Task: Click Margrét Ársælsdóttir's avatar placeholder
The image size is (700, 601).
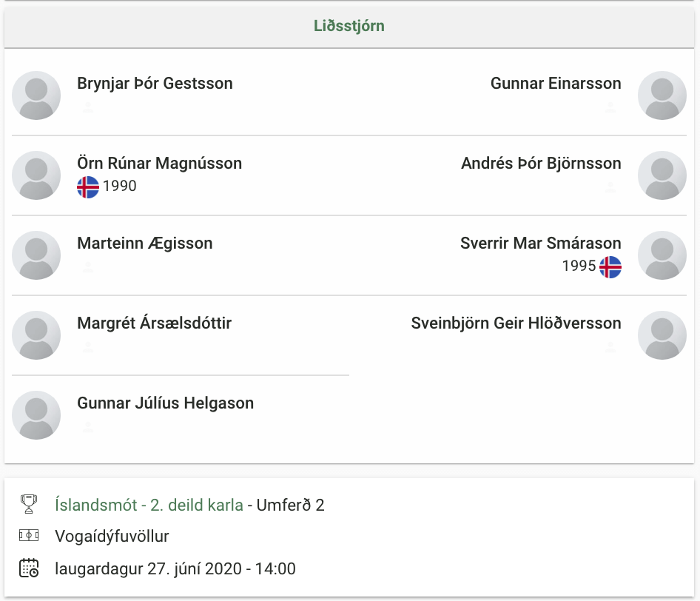Action: point(36,335)
